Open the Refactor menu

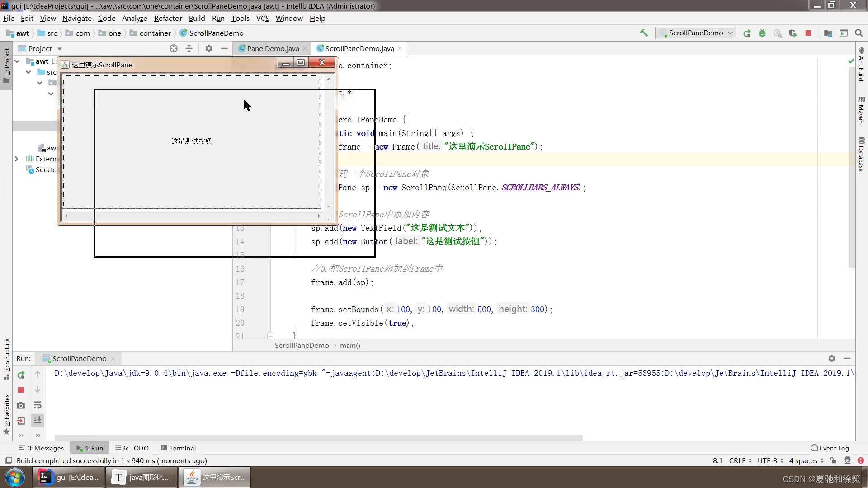[168, 19]
